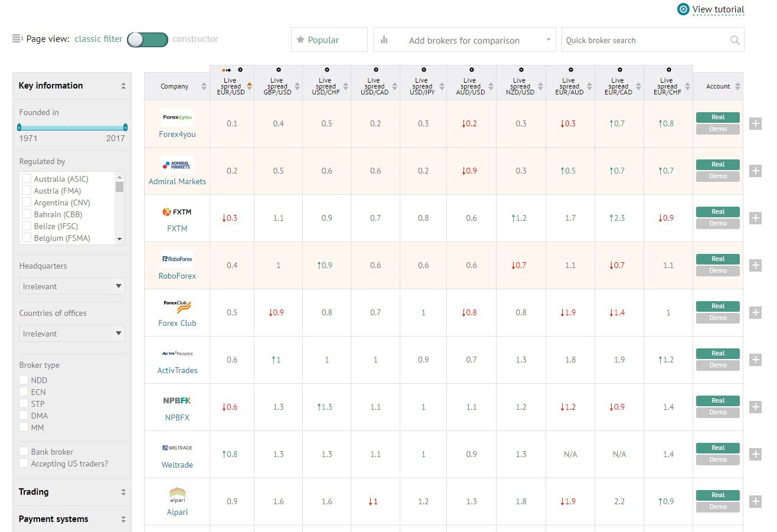Tick the Bank broker checkbox
This screenshot has height=532, width=777.
24,452
